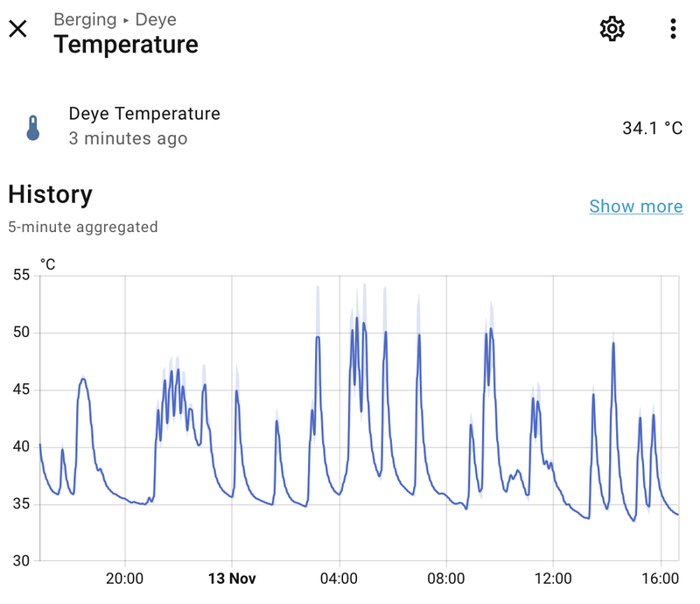Click the 34.1 °C current value
700x604 pixels.
point(652,128)
